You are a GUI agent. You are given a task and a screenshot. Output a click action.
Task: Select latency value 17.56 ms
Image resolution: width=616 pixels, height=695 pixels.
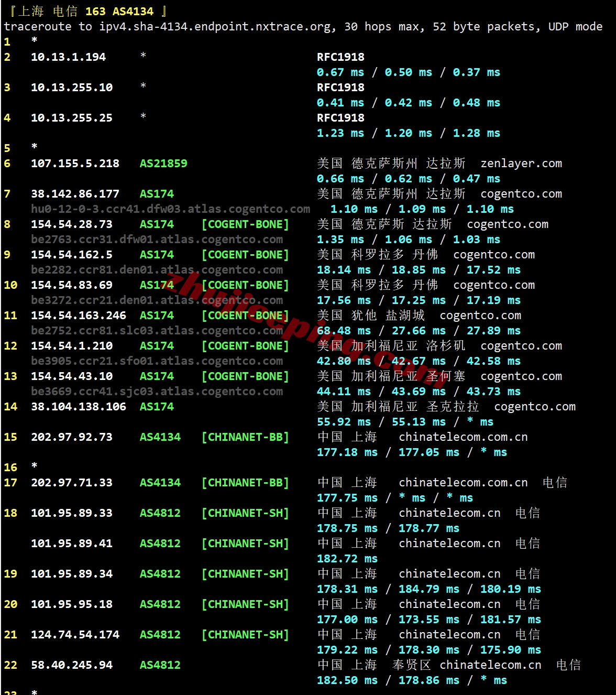pyautogui.click(x=344, y=300)
